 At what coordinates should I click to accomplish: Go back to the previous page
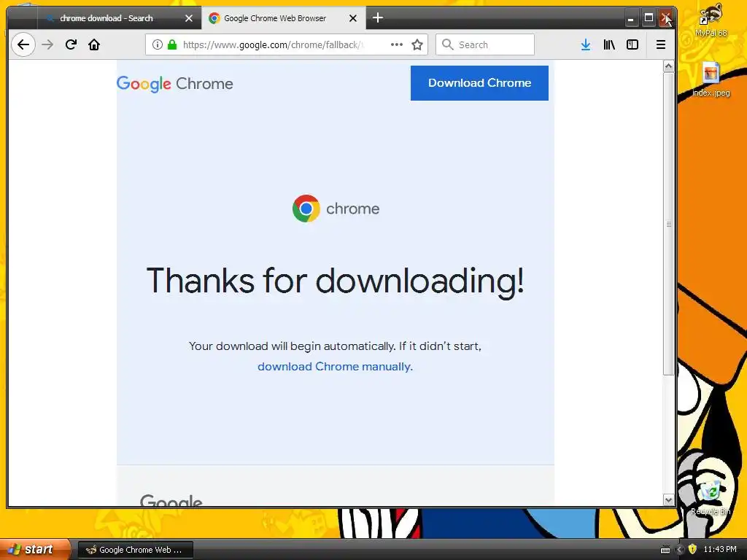(23, 44)
